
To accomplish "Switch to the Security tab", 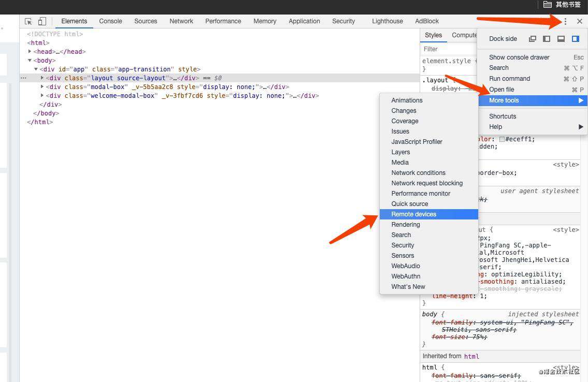I will tap(343, 21).
